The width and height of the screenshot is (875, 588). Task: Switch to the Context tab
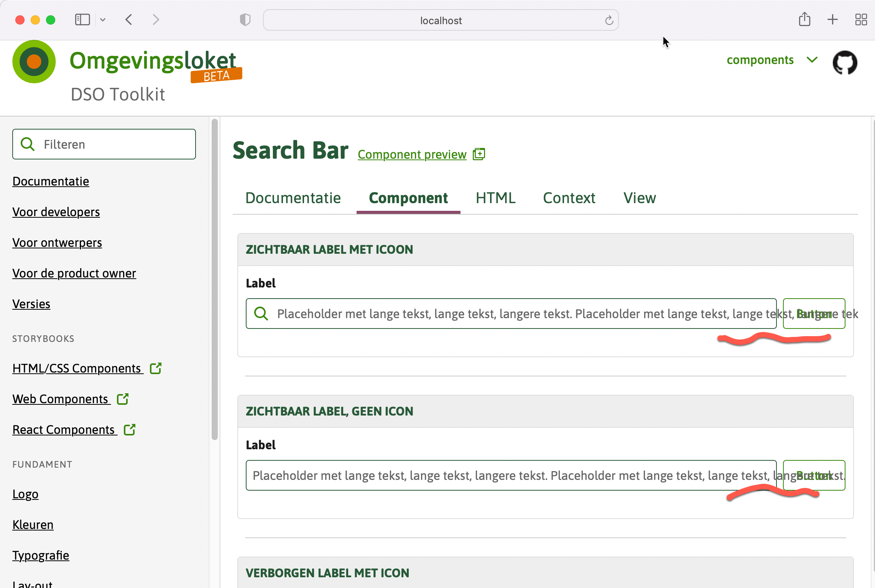click(569, 198)
